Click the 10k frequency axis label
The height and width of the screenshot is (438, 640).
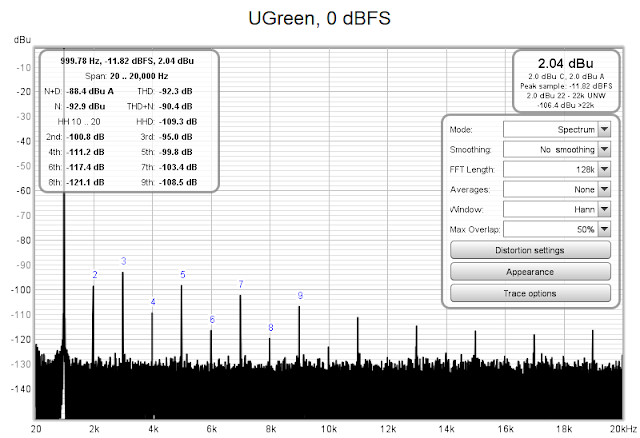pos(329,429)
